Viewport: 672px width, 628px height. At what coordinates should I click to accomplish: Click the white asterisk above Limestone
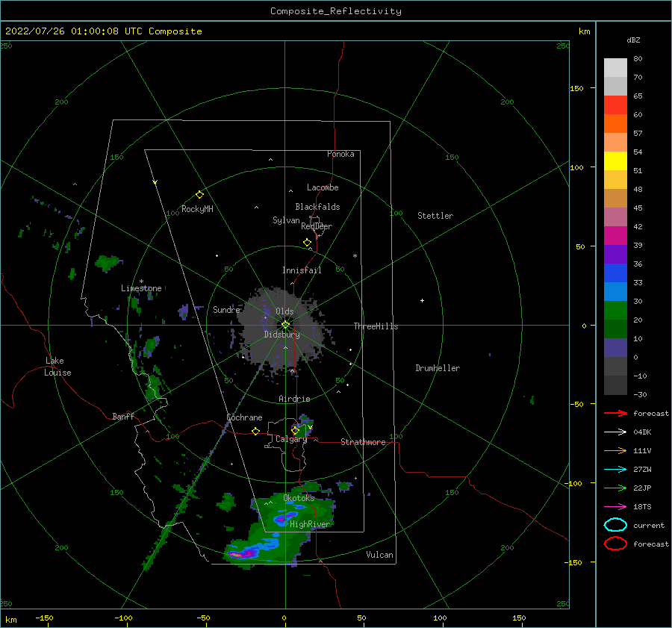click(141, 282)
